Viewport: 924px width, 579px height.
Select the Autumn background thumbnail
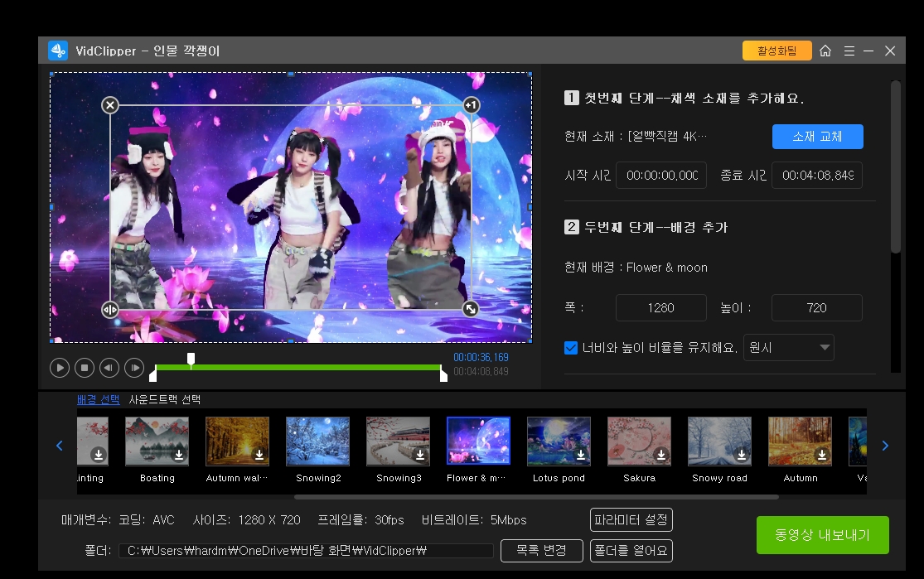801,441
